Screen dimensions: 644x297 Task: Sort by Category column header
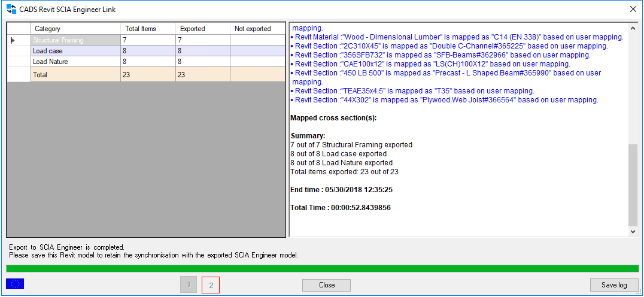point(75,29)
